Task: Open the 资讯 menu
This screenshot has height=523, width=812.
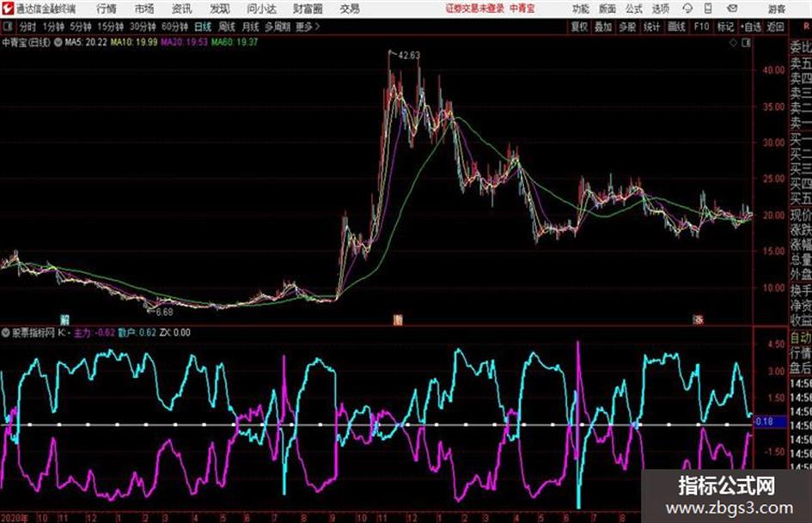Action: [x=182, y=9]
